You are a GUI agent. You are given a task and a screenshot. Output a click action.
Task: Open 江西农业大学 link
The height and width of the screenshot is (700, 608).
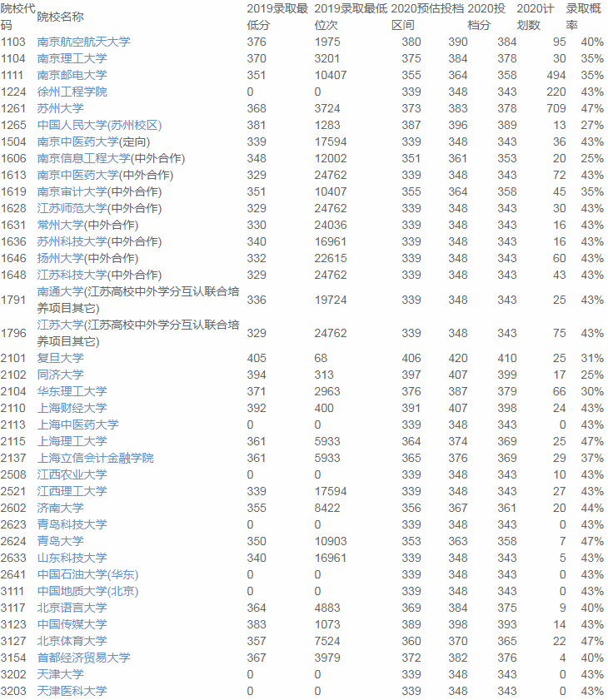pyautogui.click(x=72, y=475)
